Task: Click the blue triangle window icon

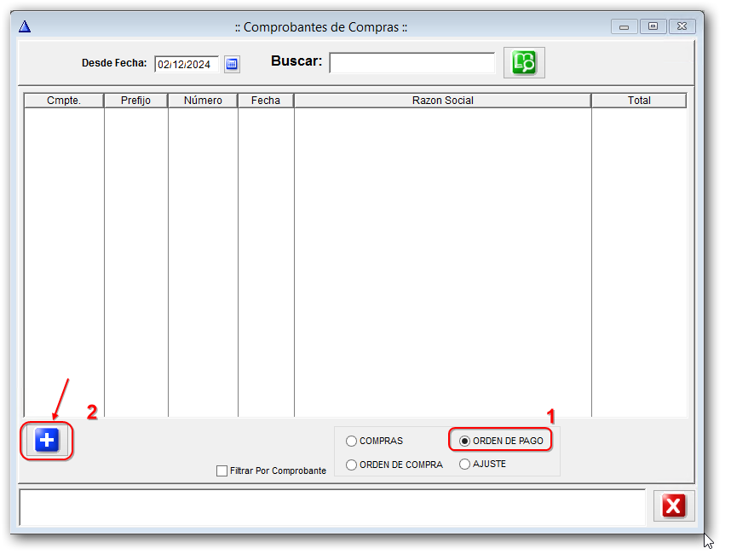Action: click(25, 26)
